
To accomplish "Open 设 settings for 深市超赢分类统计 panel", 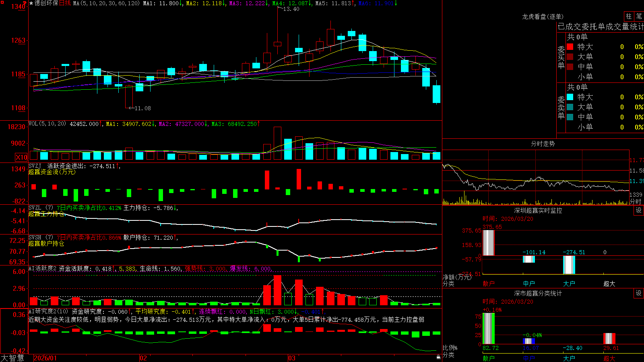I will point(639,293).
